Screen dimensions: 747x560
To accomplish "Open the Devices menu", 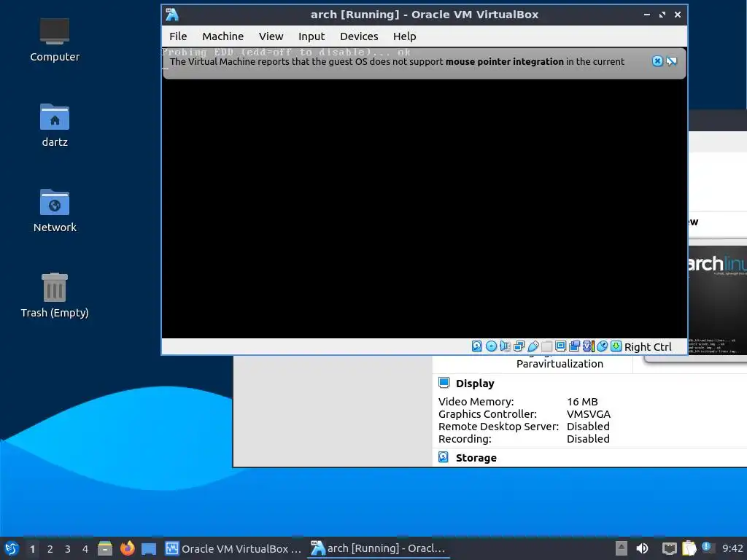I will tap(359, 36).
